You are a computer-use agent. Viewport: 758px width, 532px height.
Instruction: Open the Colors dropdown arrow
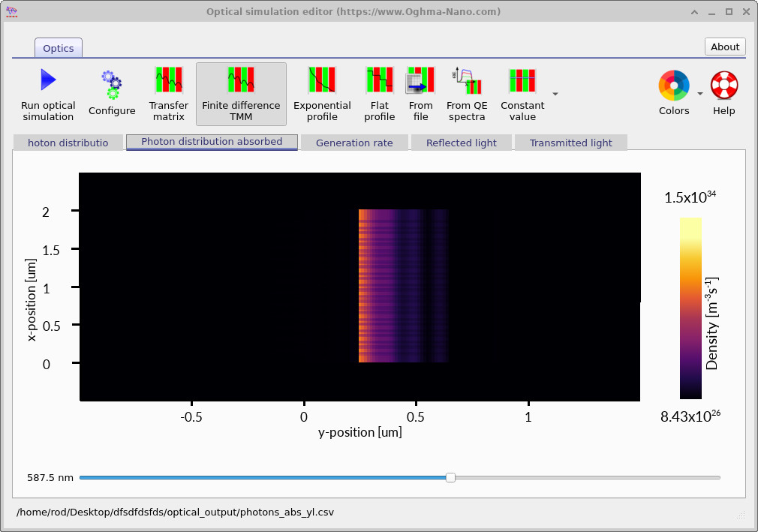pyautogui.click(x=700, y=94)
